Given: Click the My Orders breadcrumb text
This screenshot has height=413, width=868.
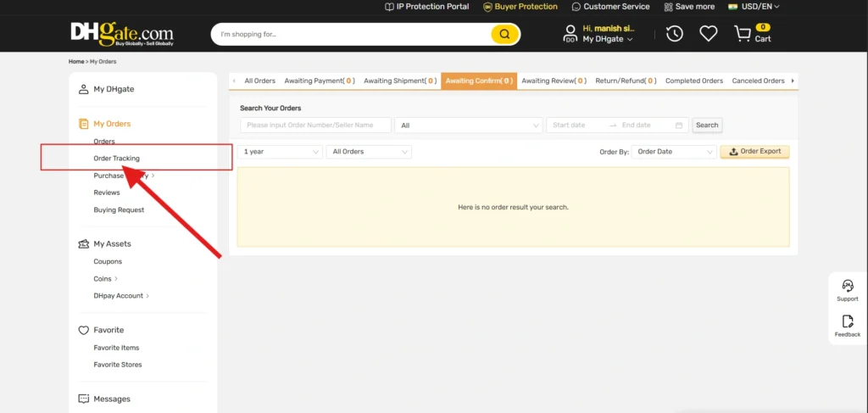Looking at the screenshot, I should coord(103,61).
